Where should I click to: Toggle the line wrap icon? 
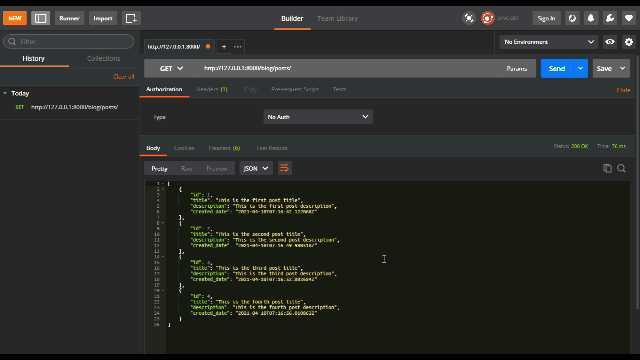(x=284, y=169)
